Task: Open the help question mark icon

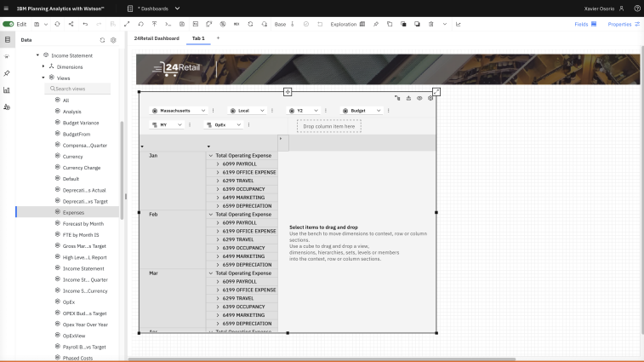Action: 637,9
